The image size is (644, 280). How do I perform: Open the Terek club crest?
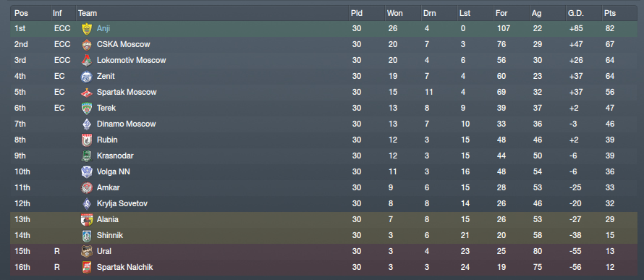[87, 108]
